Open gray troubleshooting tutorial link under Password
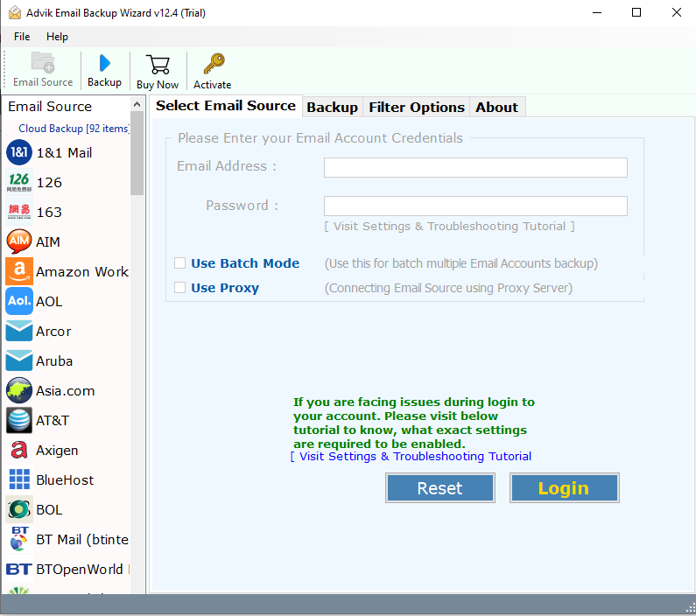The image size is (696, 616). coord(450,226)
